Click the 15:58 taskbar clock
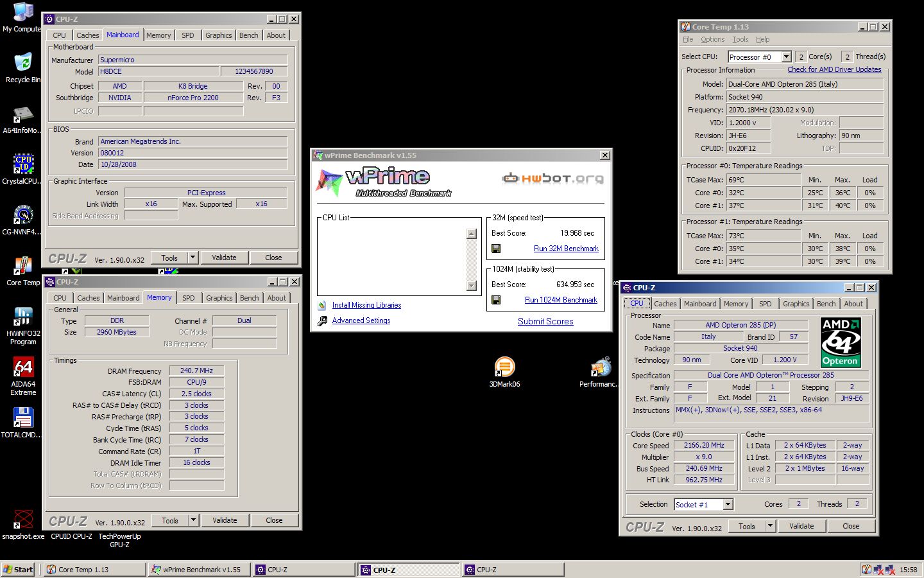This screenshot has height=578, width=924. 909,570
